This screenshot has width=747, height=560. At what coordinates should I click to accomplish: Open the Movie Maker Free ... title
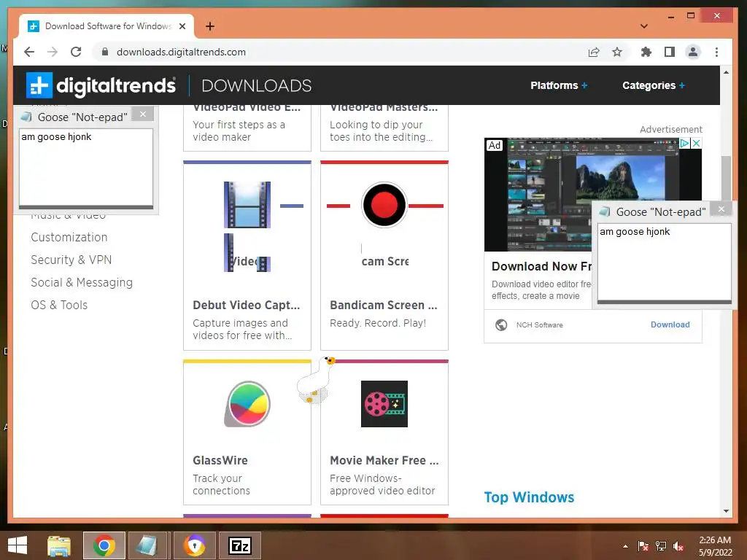(384, 460)
